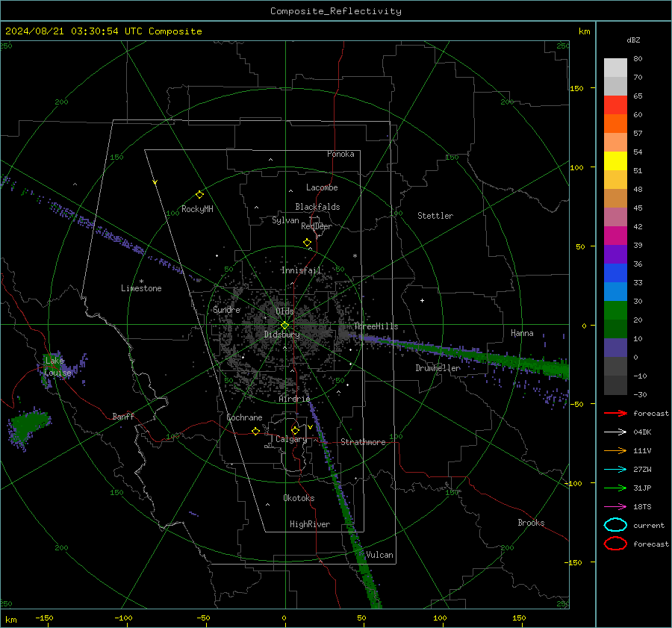Image resolution: width=672 pixels, height=628 pixels.
Task: Click the current legend label
Action: [x=649, y=525]
